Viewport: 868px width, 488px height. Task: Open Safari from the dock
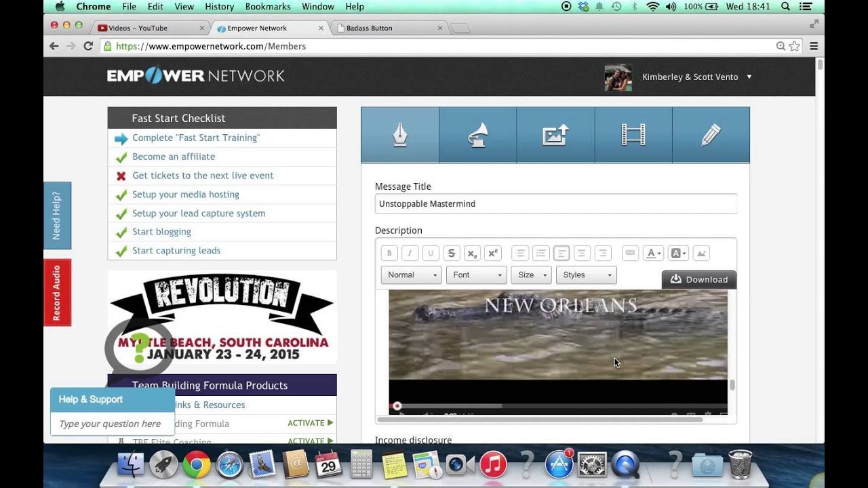coord(229,465)
